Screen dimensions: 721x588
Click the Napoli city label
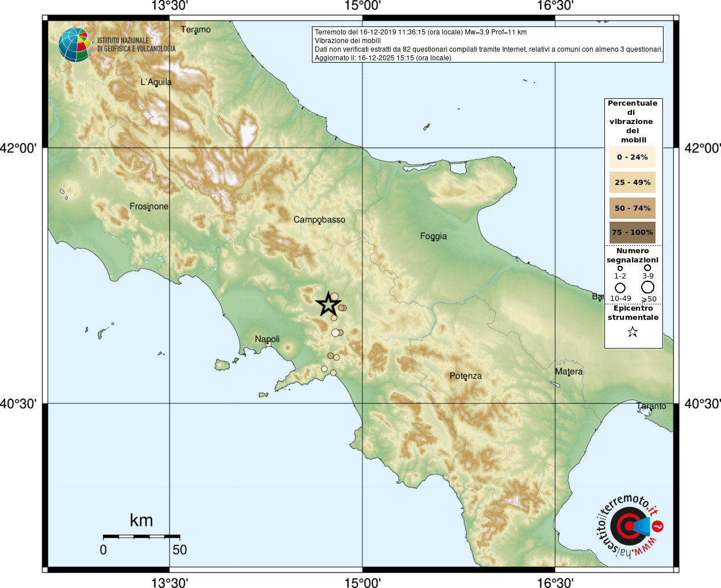(x=267, y=339)
